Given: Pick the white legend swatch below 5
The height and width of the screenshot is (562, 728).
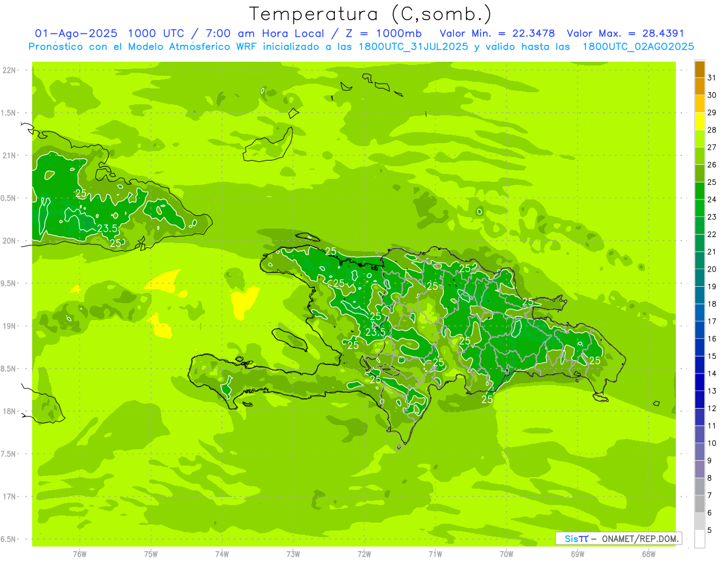Looking at the screenshot, I should click(x=699, y=539).
